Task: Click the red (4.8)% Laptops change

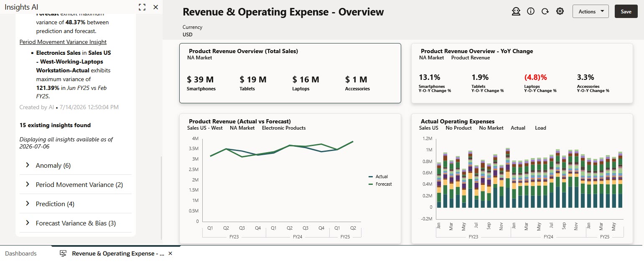Action: 535,77
